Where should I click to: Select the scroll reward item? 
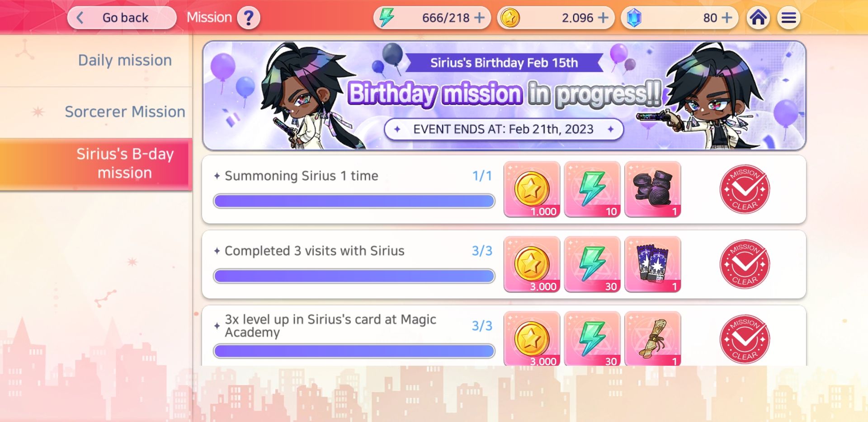pos(652,338)
